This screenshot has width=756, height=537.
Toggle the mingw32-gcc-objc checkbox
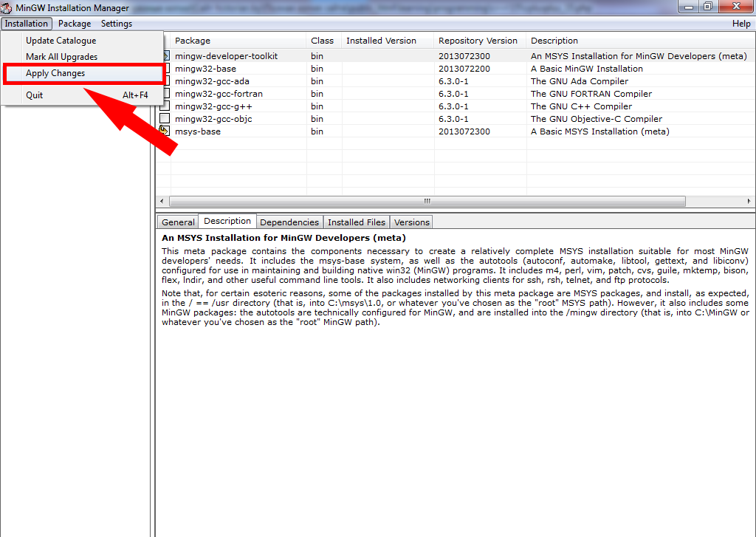tap(165, 119)
